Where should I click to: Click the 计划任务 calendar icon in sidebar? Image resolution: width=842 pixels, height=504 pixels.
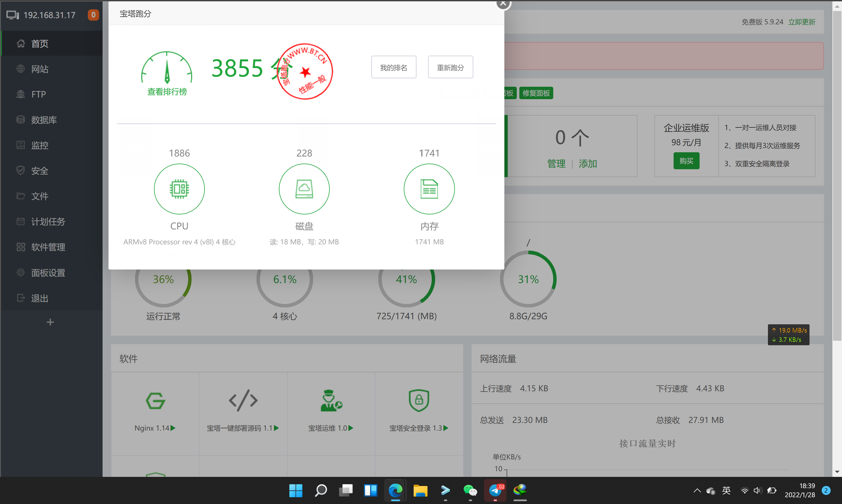pyautogui.click(x=21, y=221)
